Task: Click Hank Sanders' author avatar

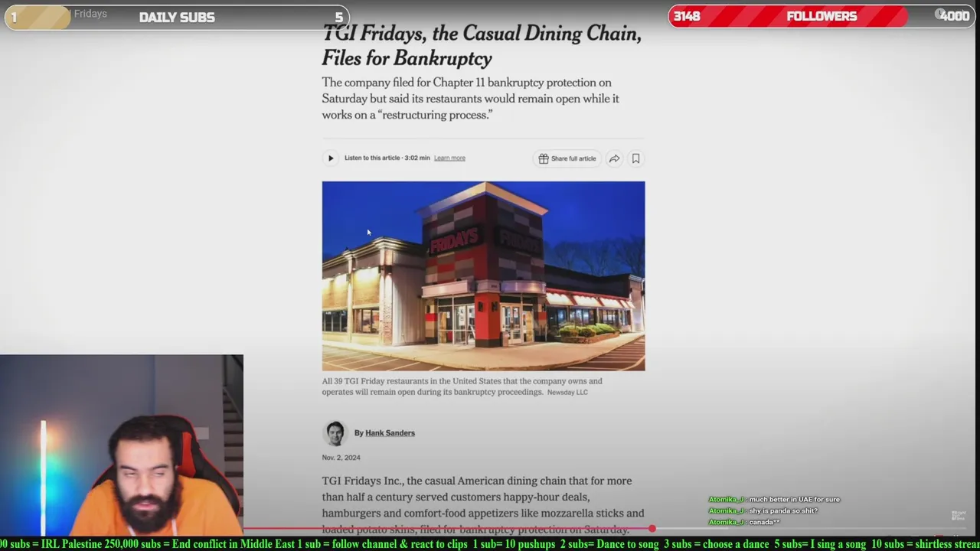Action: 335,433
